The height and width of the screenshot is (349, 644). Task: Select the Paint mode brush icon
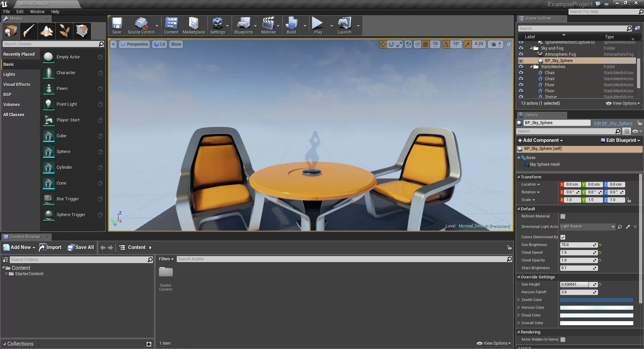[x=29, y=31]
